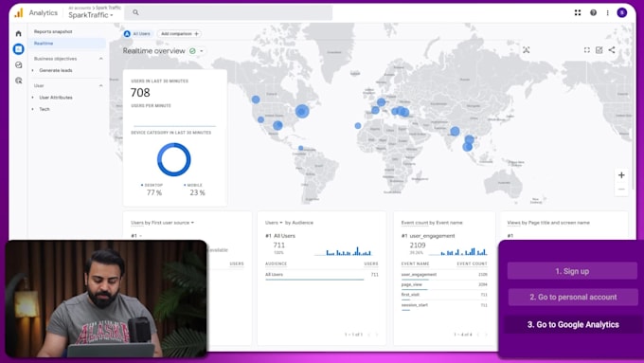The width and height of the screenshot is (644, 363).
Task: Click the user_engagement event row
Action: click(444, 275)
